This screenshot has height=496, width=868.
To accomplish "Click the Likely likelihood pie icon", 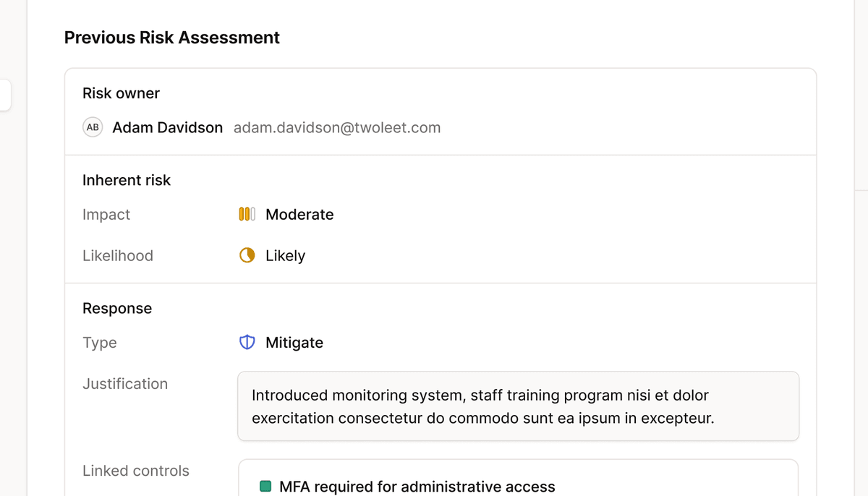I will (x=247, y=255).
